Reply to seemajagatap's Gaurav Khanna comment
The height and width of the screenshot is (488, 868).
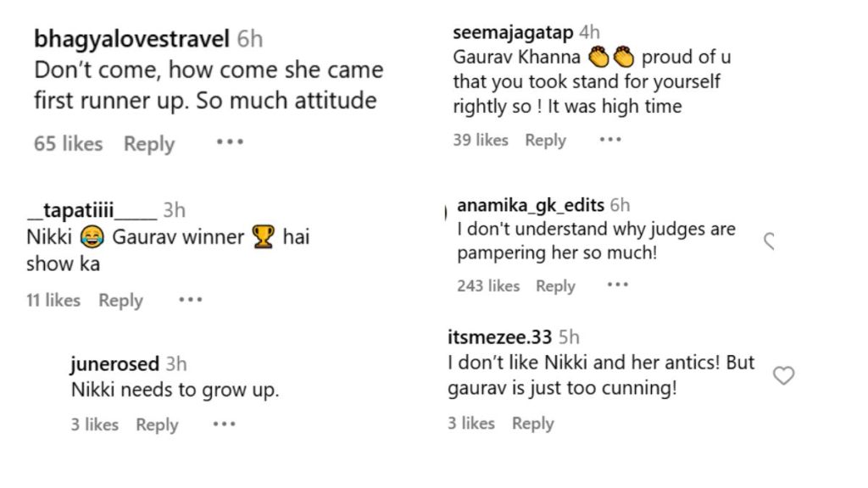pyautogui.click(x=545, y=140)
